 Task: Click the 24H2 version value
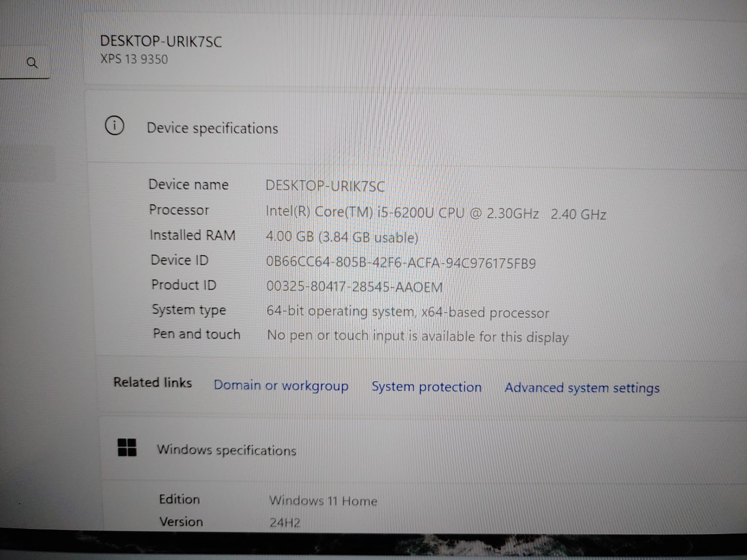(284, 522)
